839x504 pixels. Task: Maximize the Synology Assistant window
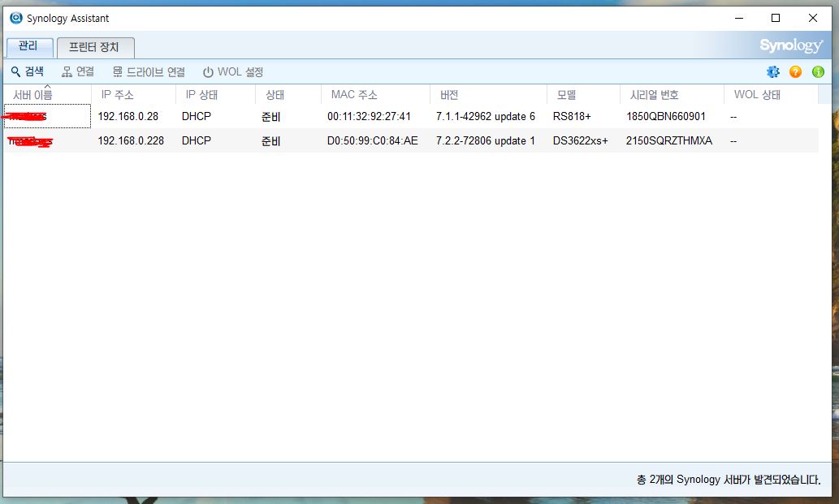pyautogui.click(x=776, y=18)
